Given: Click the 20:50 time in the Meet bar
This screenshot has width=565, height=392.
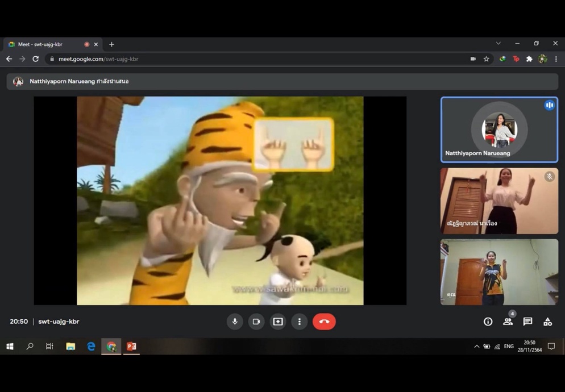Looking at the screenshot, I should (x=19, y=322).
